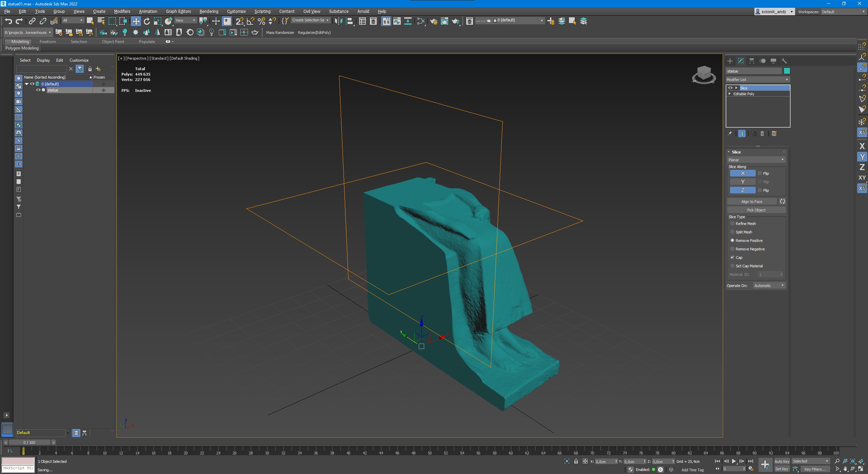
Task: Click the Undo arrow icon
Action: (8, 21)
